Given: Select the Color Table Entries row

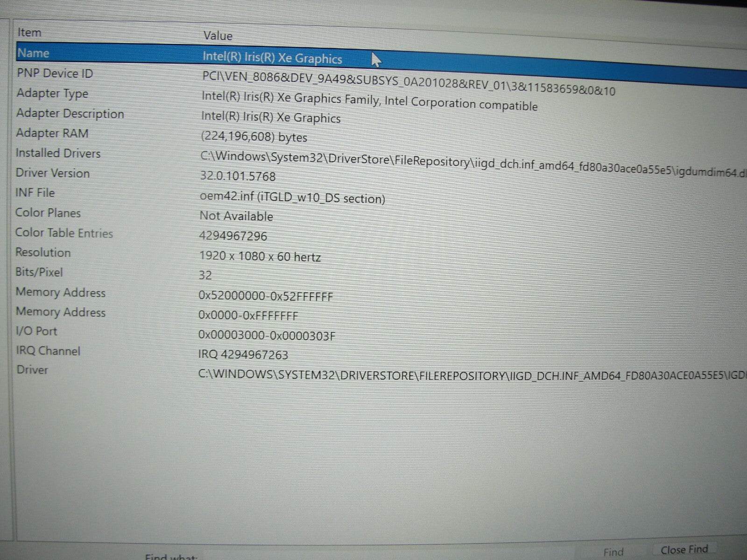Looking at the screenshot, I should [x=187, y=233].
